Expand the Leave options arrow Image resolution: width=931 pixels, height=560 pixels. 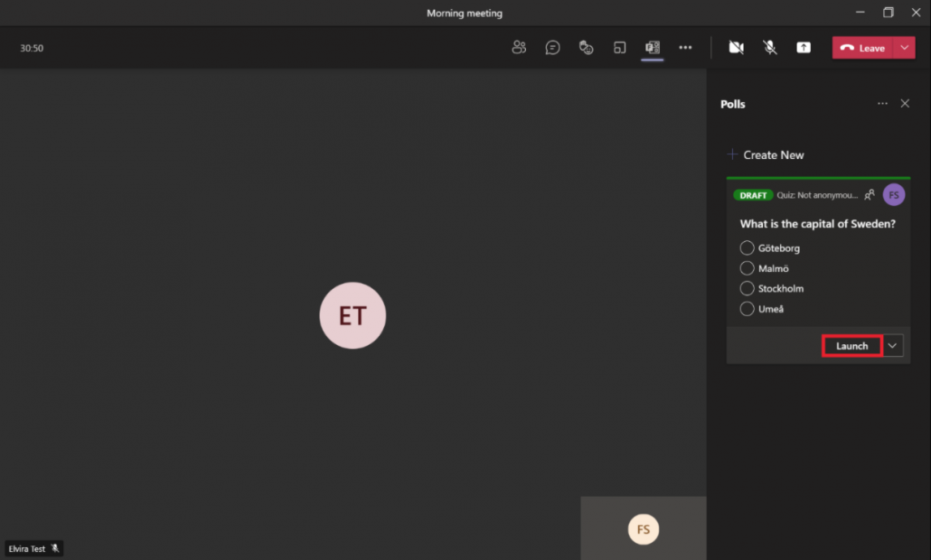pyautogui.click(x=904, y=48)
